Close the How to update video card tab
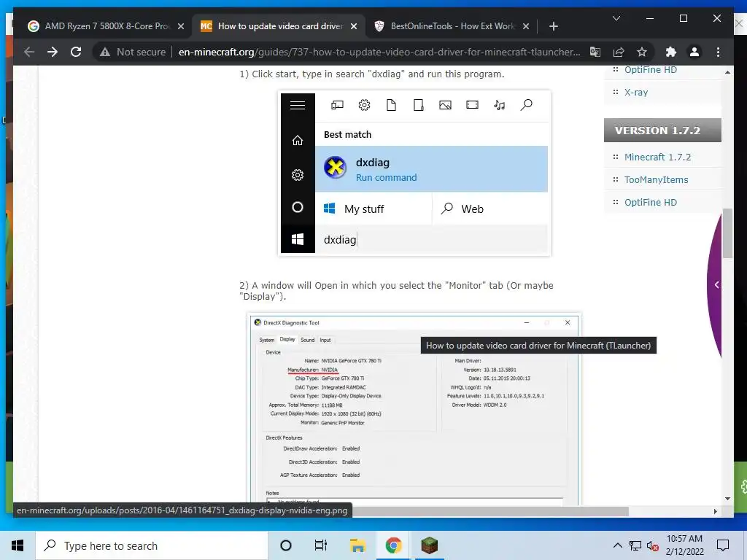The image size is (747, 560). (354, 26)
